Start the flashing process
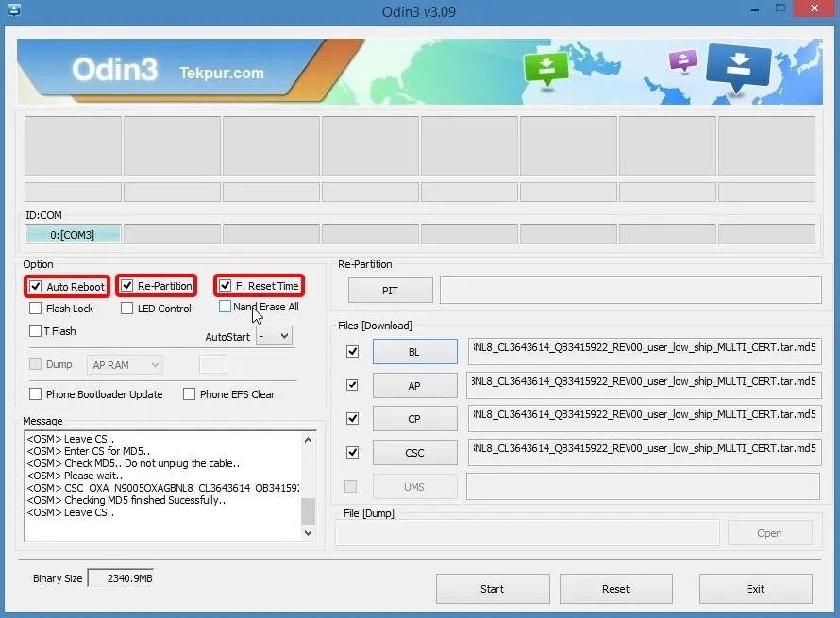This screenshot has height=618, width=840. click(493, 589)
